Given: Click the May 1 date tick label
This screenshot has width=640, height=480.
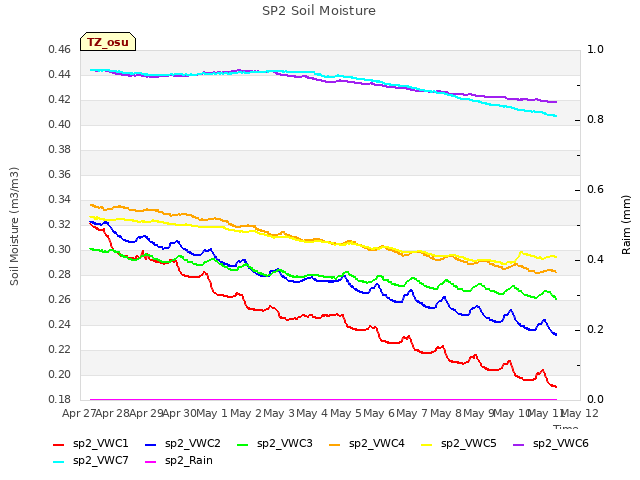Looking at the screenshot, I should (212, 413).
